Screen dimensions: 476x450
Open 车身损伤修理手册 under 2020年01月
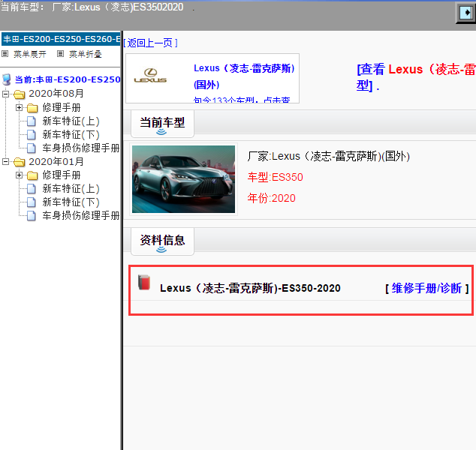(81, 215)
